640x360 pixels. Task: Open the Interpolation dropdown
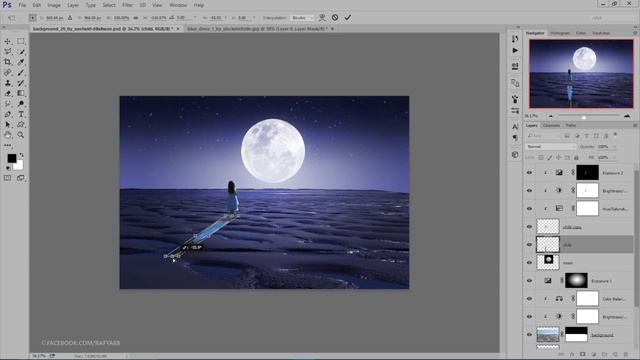tap(301, 18)
